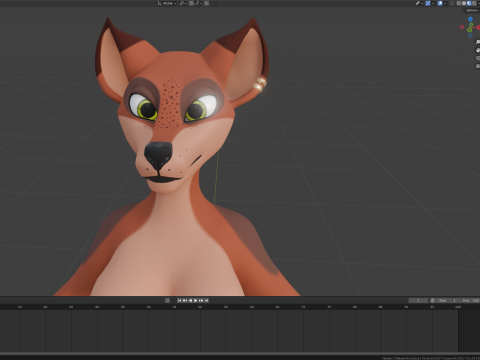
Task: Toggle auto keying record button
Action: coord(167,300)
